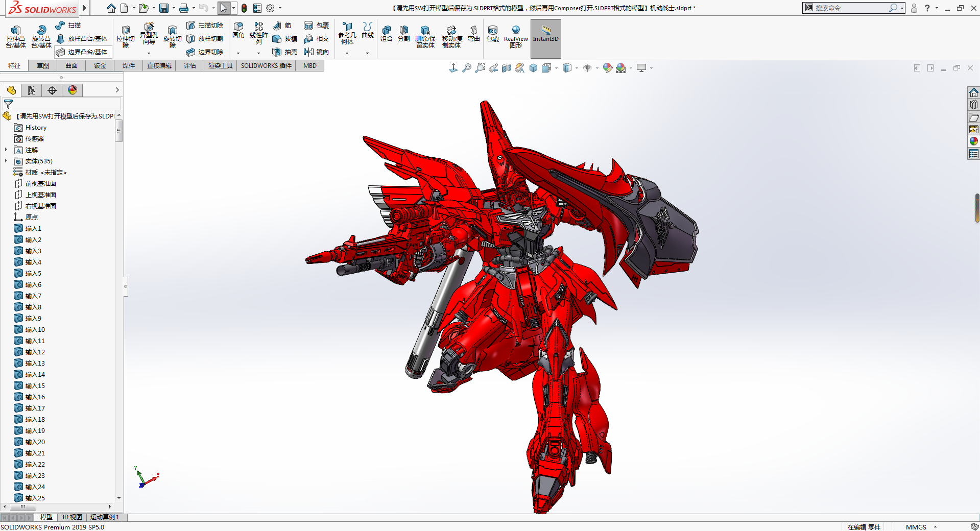
Task: Switch to the MBD ribbon tab
Action: click(310, 66)
